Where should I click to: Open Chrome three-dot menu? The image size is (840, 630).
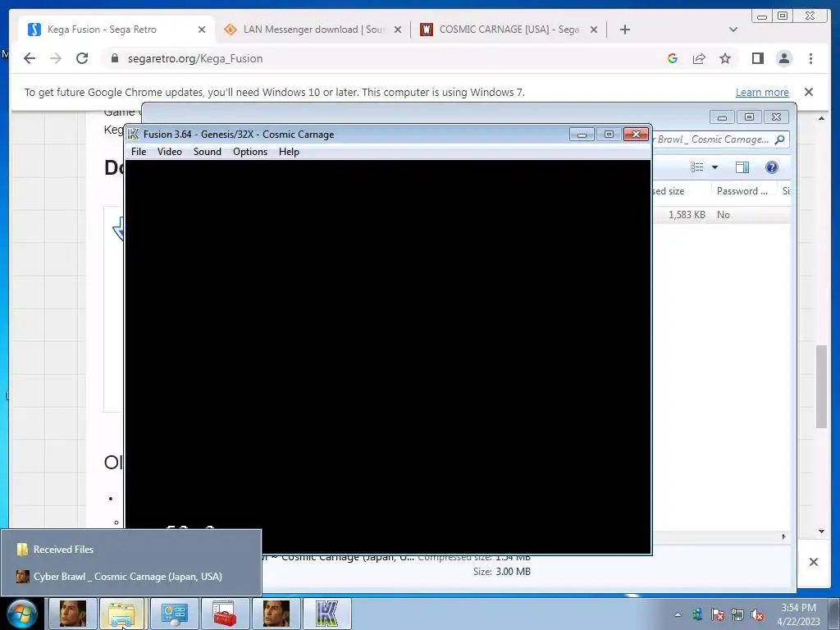pyautogui.click(x=810, y=58)
